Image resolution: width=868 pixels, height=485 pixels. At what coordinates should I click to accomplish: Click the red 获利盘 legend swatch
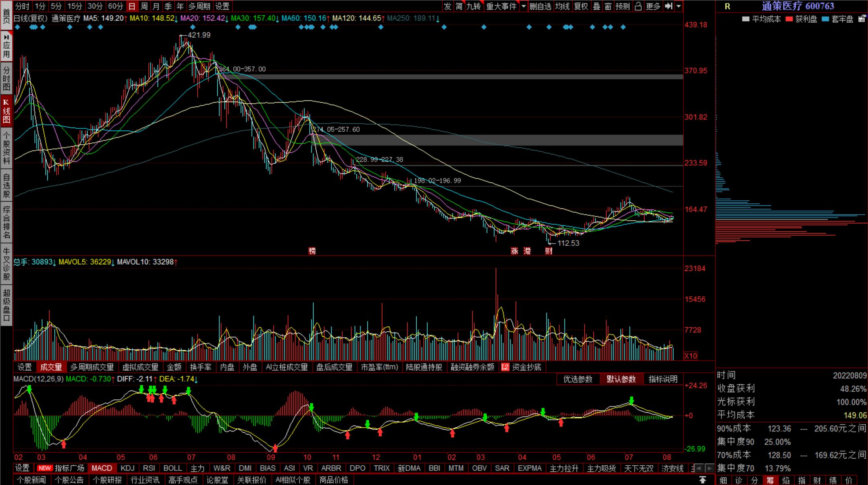(789, 19)
